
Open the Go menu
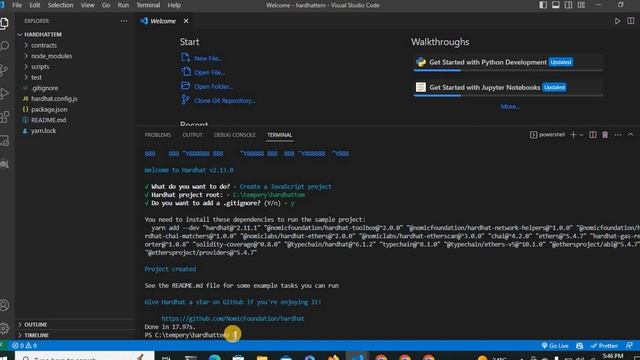click(106, 5)
